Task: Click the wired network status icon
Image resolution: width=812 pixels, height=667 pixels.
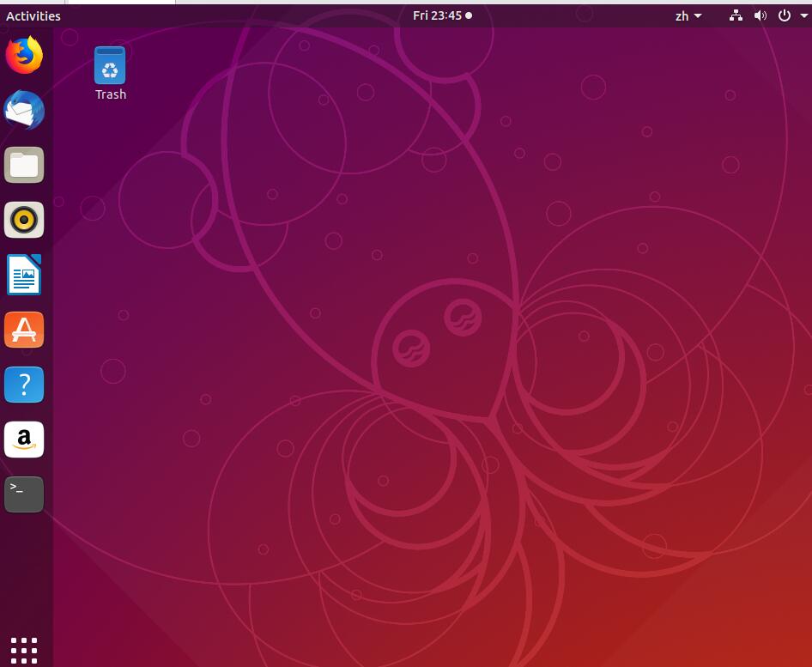Action: 736,15
